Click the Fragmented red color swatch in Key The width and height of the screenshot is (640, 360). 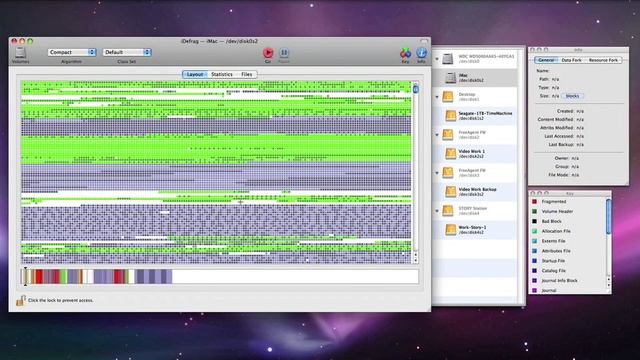(x=534, y=202)
